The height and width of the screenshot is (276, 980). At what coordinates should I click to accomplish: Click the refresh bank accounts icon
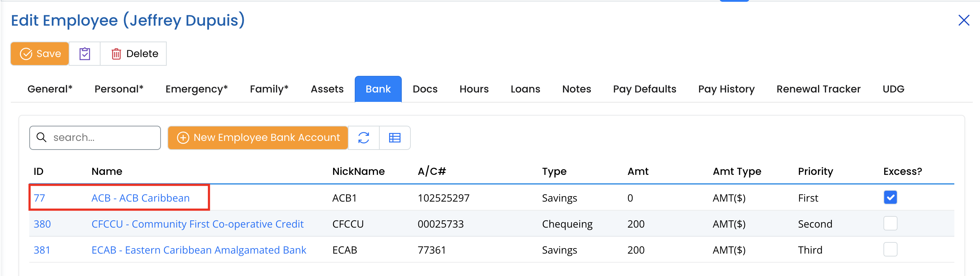363,138
